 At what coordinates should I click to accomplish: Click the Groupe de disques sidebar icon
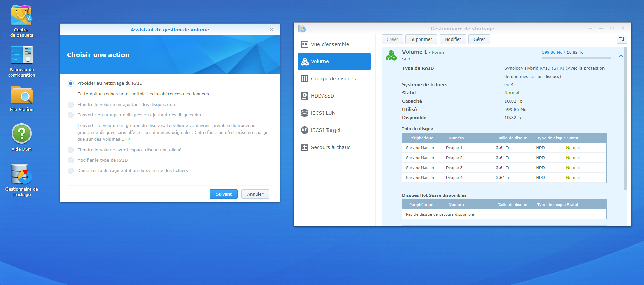click(304, 79)
